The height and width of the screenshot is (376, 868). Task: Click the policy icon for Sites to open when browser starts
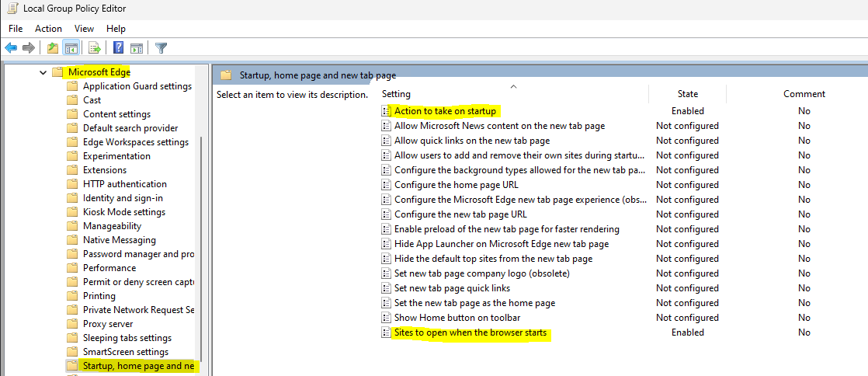click(387, 332)
